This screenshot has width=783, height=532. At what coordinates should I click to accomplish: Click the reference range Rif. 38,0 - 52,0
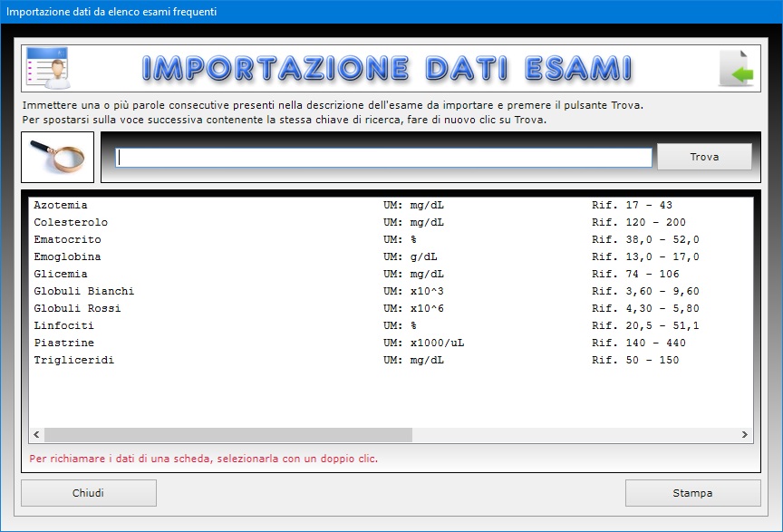[645, 240]
